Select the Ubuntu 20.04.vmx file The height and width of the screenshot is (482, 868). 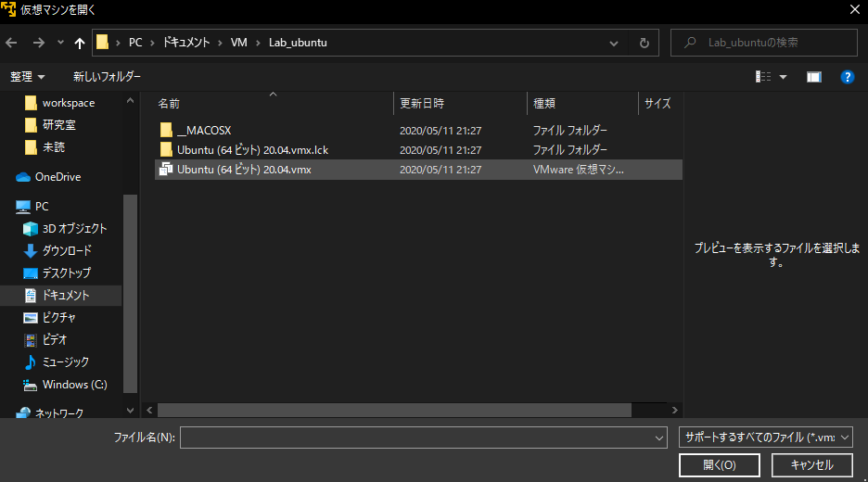(243, 170)
